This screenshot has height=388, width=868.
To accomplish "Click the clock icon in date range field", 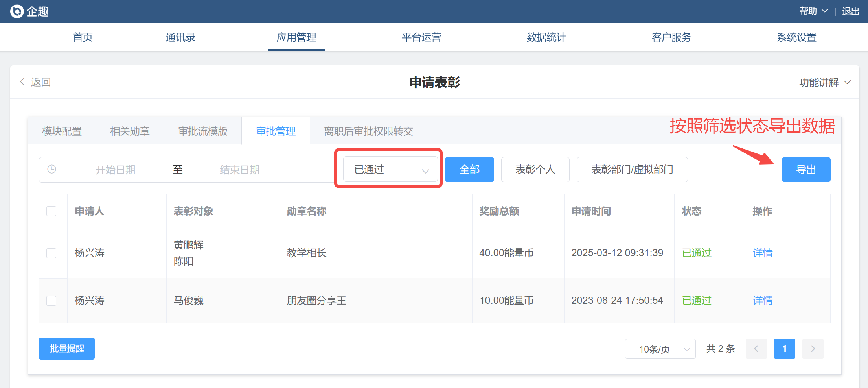I will click(x=51, y=170).
